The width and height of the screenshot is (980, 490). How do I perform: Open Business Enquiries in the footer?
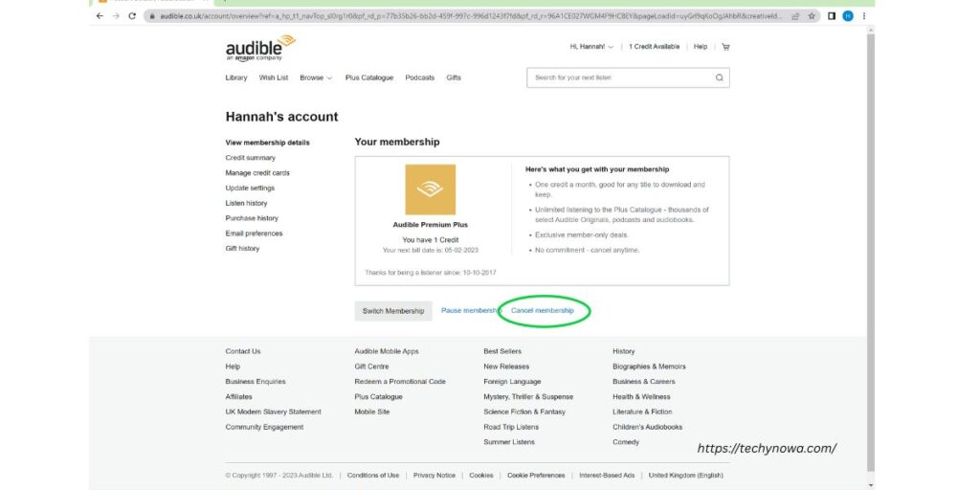(256, 382)
